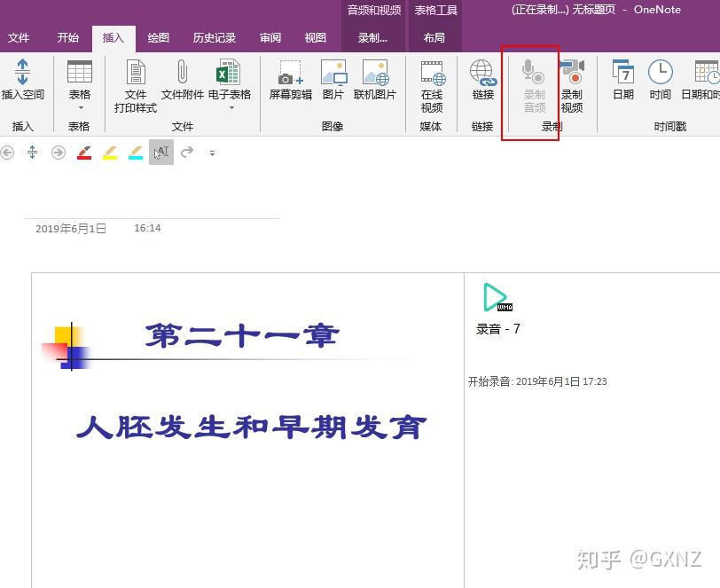This screenshot has width=720, height=588.
Task: Switch to the Draw (绘图) ribbon tab
Action: click(x=158, y=37)
